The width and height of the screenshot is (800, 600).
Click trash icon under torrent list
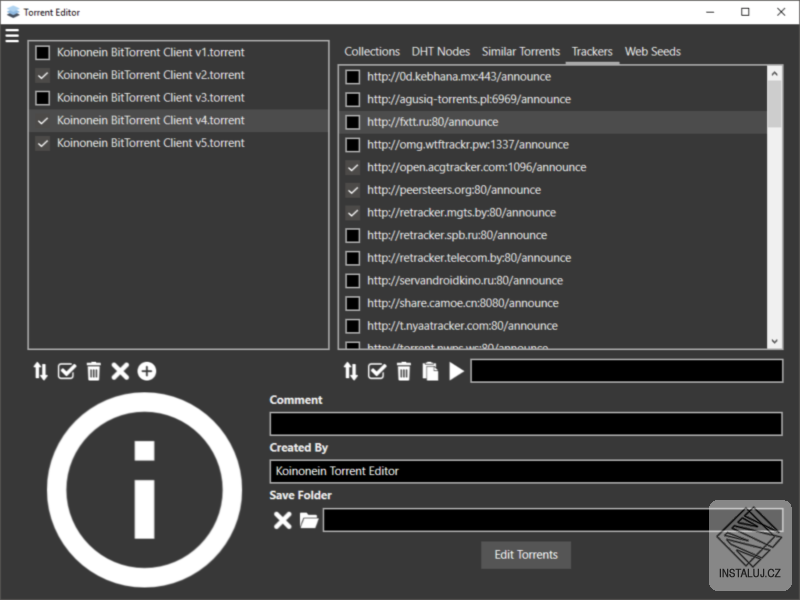pyautogui.click(x=93, y=371)
